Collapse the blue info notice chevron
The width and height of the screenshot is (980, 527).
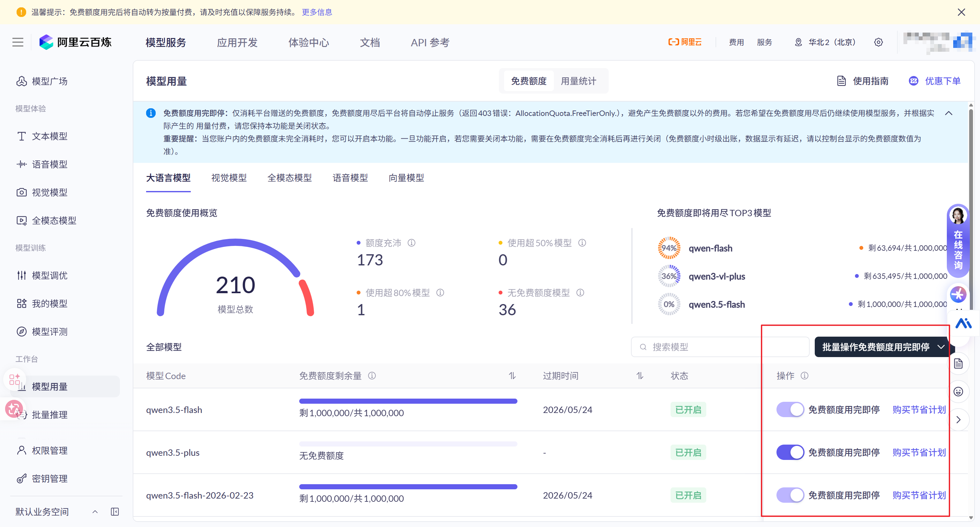pos(948,113)
